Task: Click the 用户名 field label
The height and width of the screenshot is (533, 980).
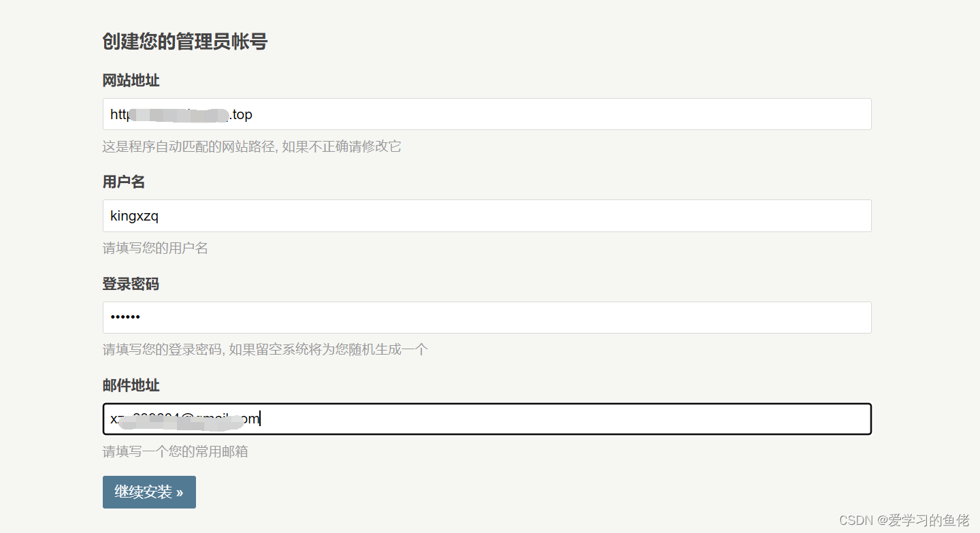Action: click(124, 182)
